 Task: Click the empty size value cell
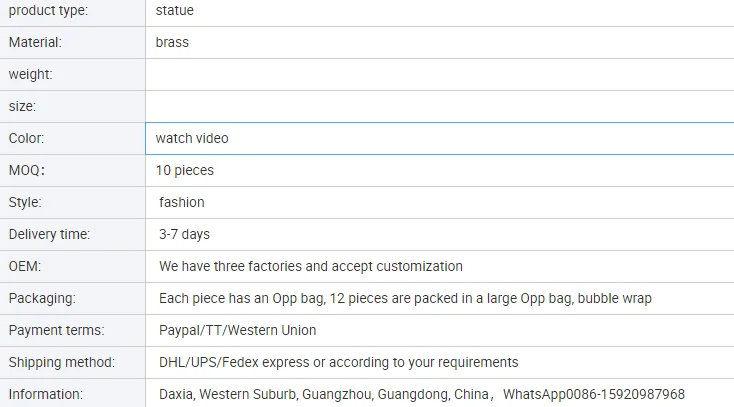click(438, 107)
